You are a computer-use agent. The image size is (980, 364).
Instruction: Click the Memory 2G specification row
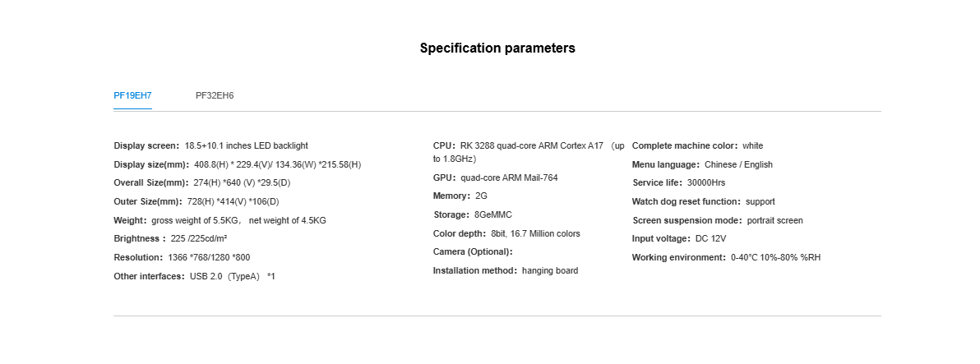pyautogui.click(x=460, y=196)
